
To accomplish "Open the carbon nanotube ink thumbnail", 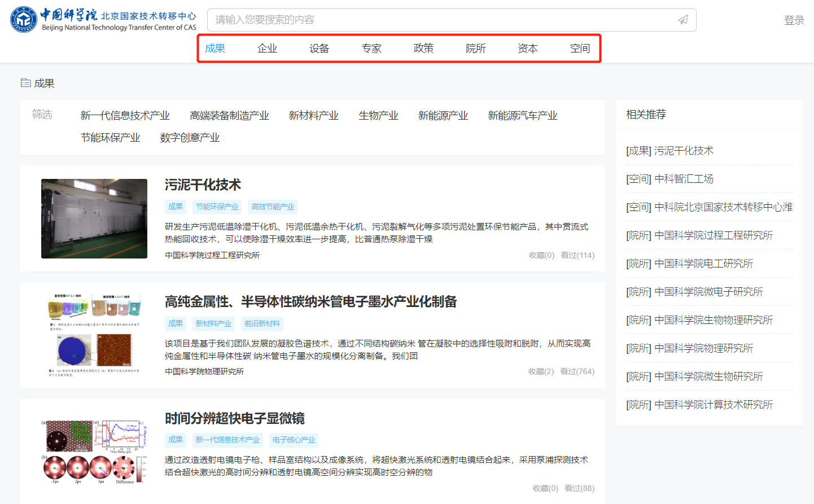I will coord(94,335).
